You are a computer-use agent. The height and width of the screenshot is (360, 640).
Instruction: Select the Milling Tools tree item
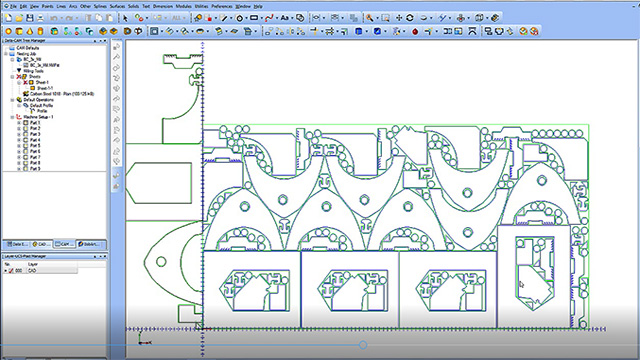tap(33, 71)
